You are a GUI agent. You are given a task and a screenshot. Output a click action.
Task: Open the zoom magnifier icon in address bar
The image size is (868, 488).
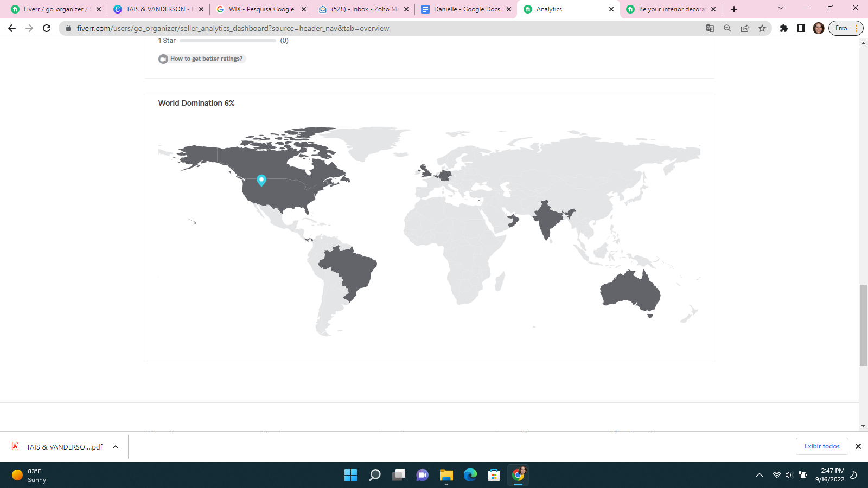coord(727,28)
